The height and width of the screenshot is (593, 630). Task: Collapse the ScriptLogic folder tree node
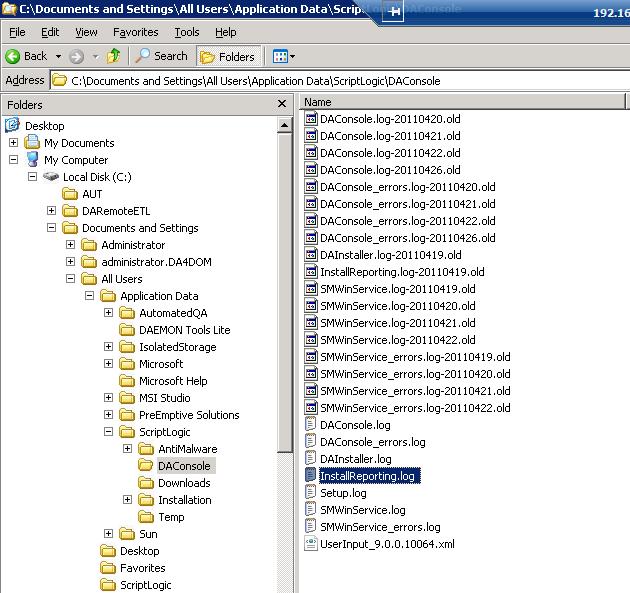click(x=108, y=432)
